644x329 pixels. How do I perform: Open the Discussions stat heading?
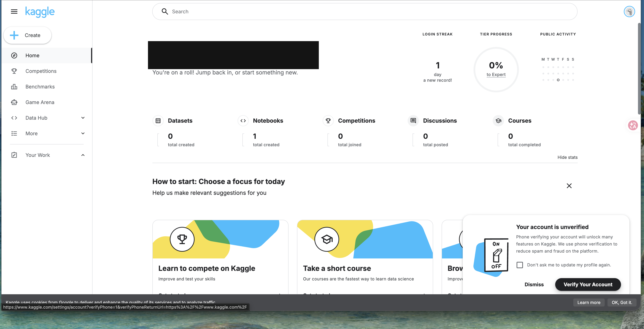pyautogui.click(x=440, y=121)
